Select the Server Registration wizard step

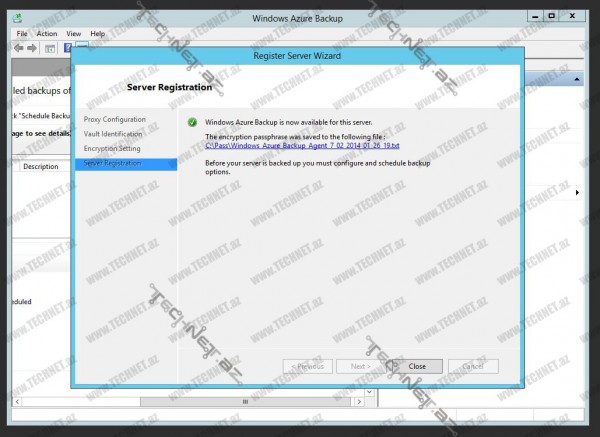126,163
